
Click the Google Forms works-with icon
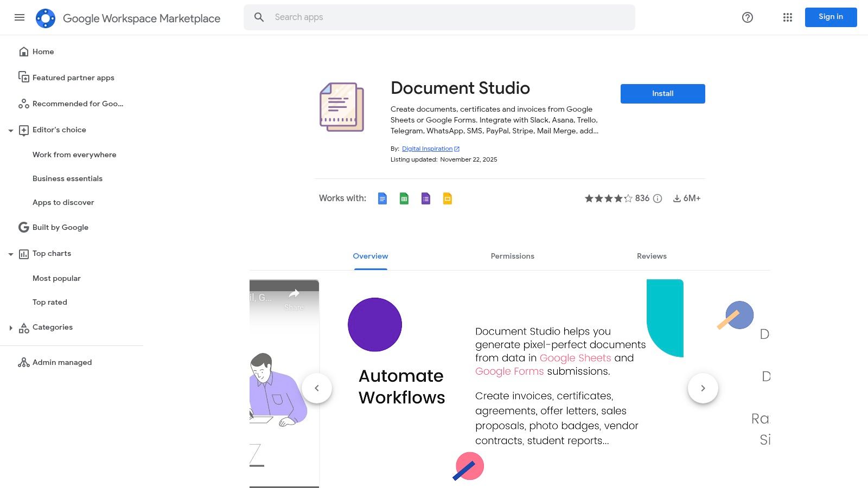426,198
